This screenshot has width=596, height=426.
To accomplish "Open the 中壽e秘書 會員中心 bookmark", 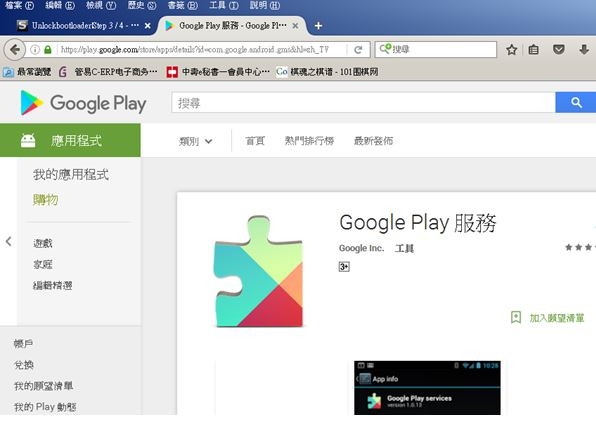I will [218, 71].
